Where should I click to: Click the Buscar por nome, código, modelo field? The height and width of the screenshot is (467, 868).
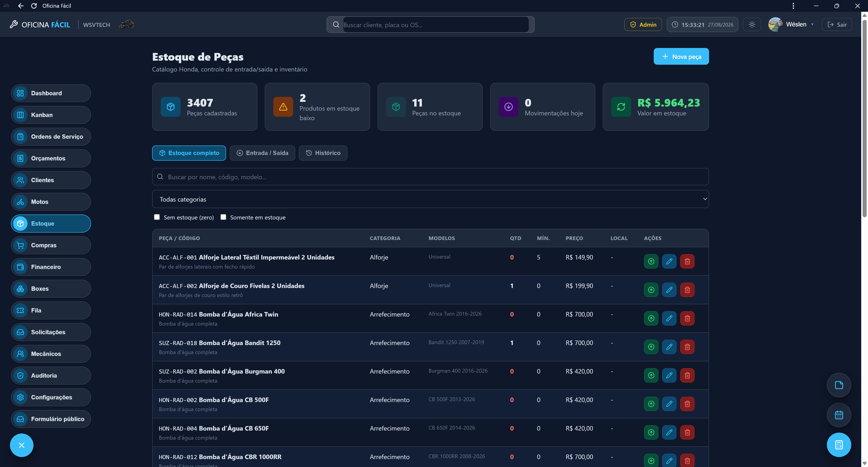(430, 177)
